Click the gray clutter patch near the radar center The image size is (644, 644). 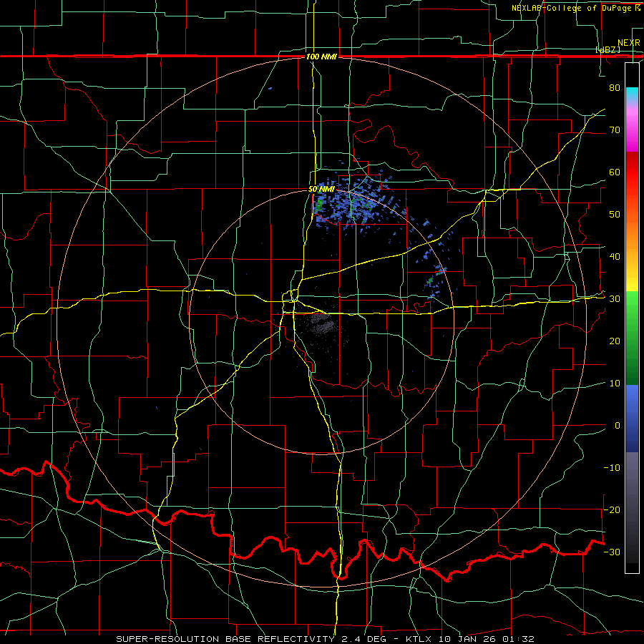(323, 324)
